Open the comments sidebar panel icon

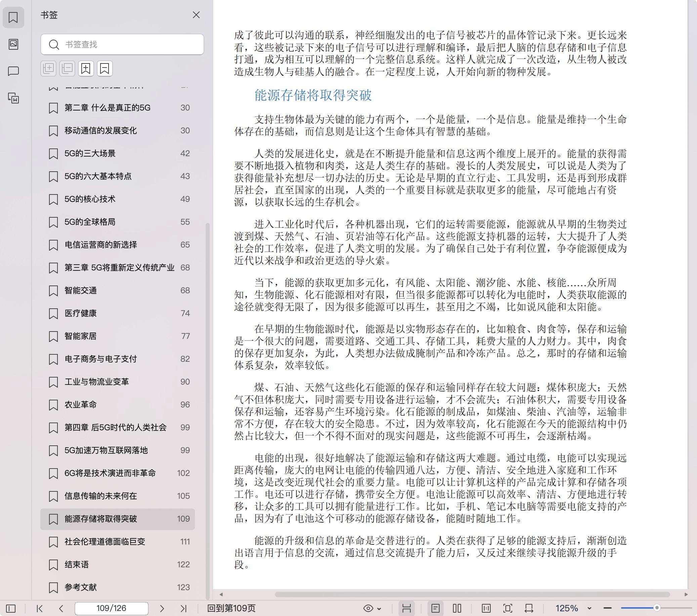pos(13,71)
